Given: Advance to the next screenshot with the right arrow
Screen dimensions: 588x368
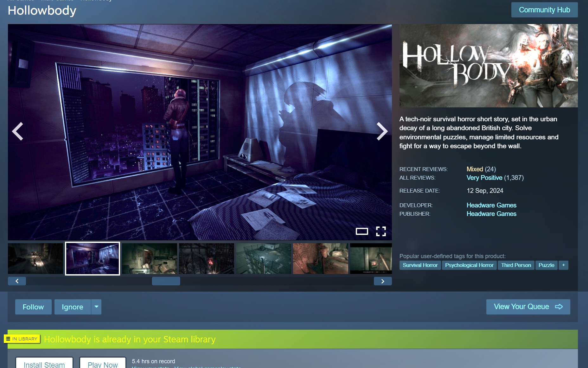Looking at the screenshot, I should click(382, 131).
